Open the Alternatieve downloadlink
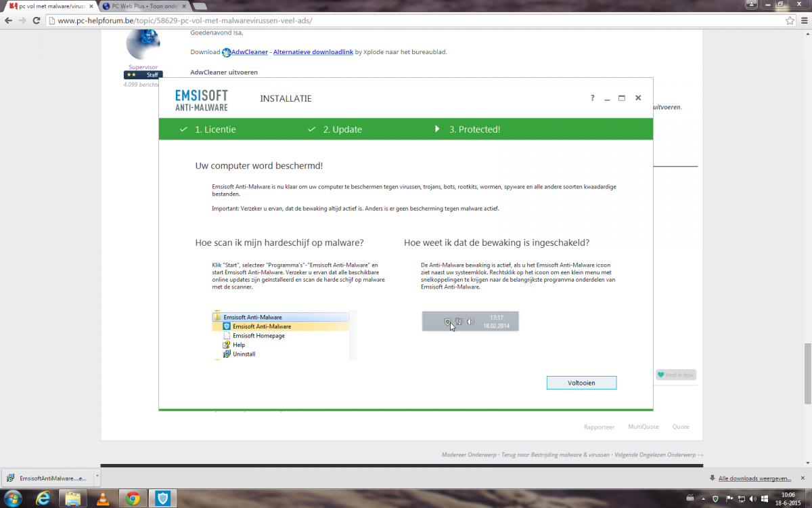 tap(313, 52)
